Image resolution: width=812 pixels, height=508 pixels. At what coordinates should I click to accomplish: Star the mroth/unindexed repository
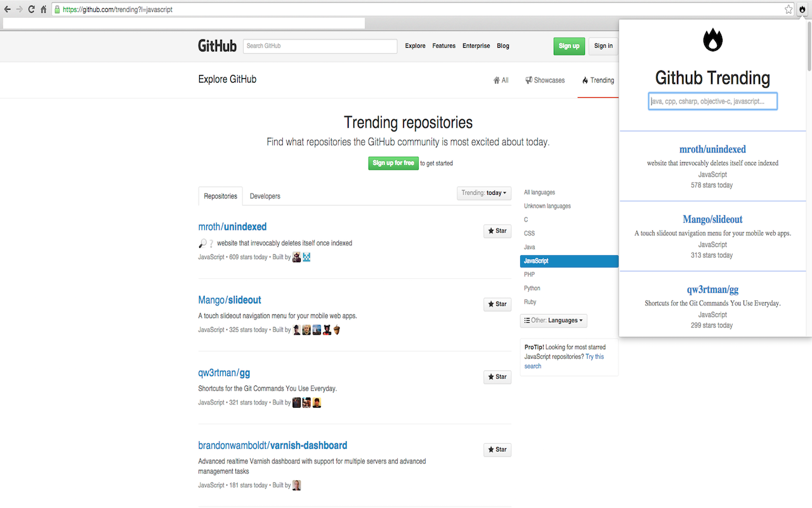[x=497, y=231]
